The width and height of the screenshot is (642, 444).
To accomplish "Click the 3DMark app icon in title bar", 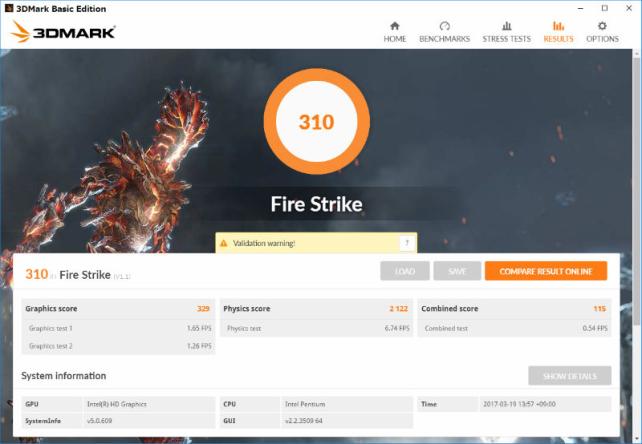I will tap(9, 8).
